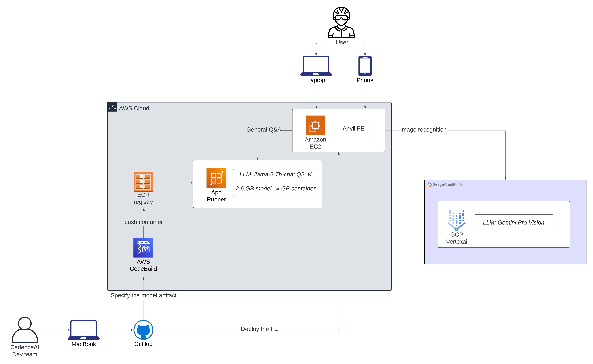Select the Laptop device icon

316,66
